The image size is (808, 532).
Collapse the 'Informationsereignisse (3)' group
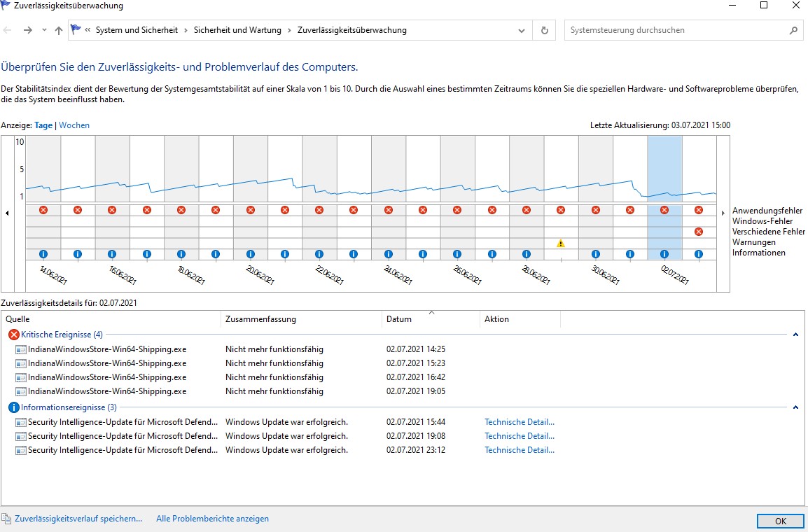tap(795, 407)
